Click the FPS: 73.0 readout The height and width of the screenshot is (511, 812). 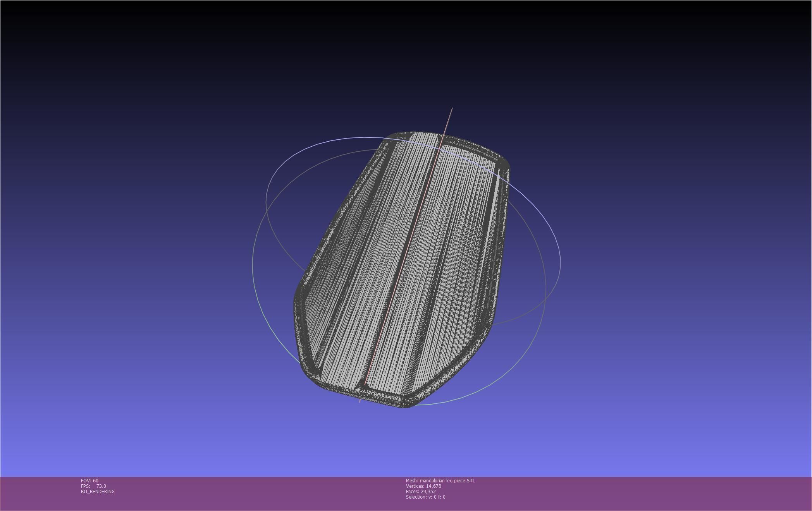93,486
